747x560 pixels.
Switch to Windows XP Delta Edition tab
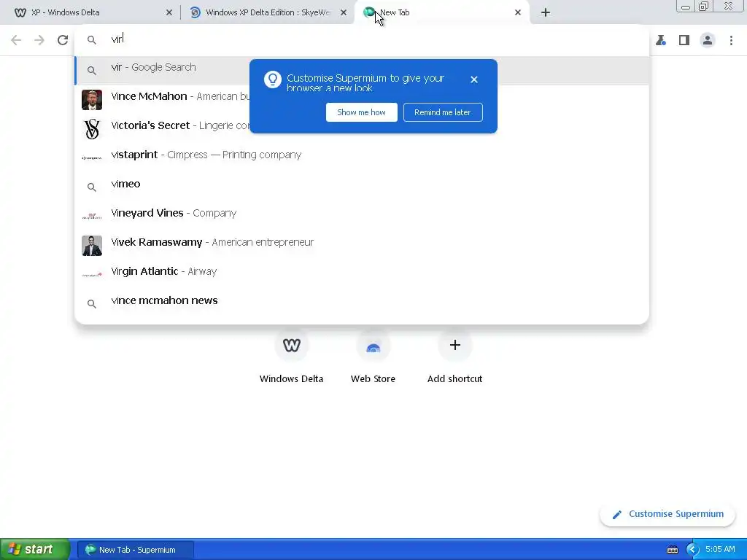267,12
